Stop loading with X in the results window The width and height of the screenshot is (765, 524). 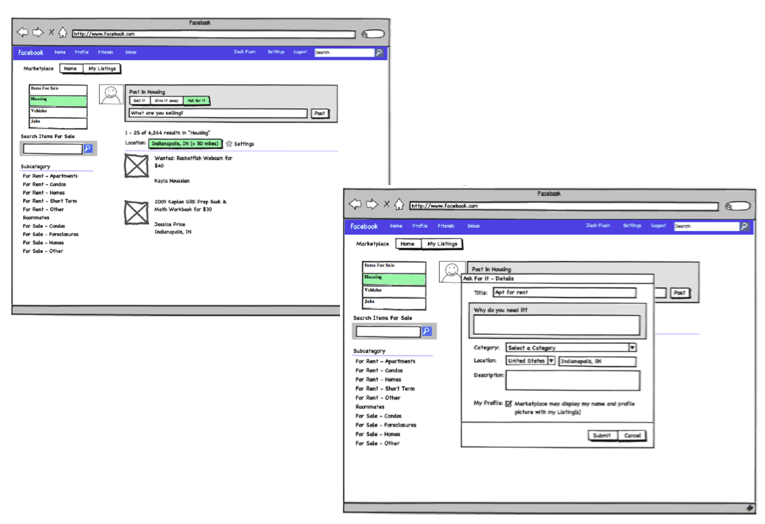tap(51, 32)
